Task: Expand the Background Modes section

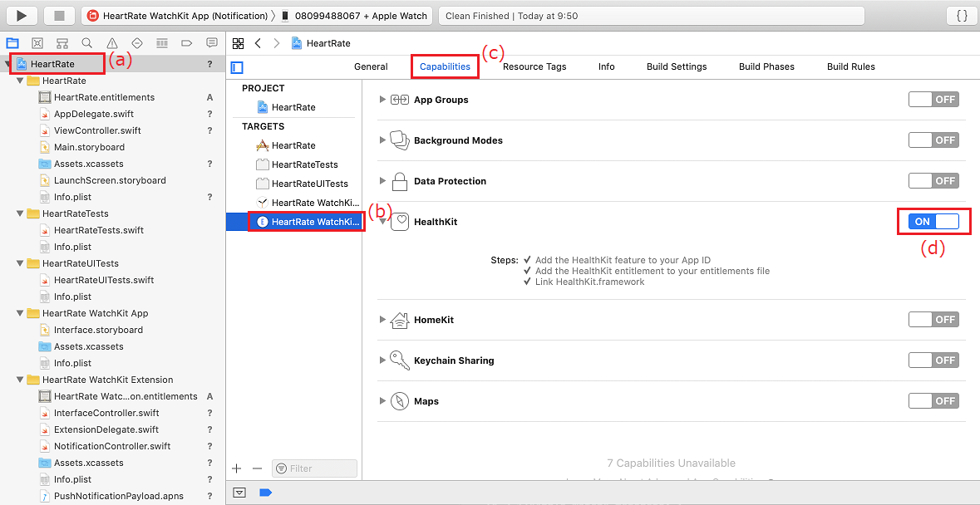Action: 382,140
